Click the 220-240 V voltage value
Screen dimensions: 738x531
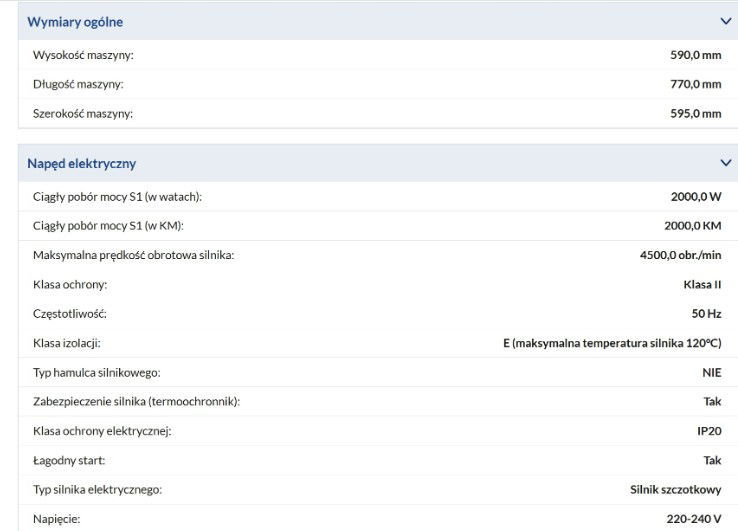(x=691, y=519)
